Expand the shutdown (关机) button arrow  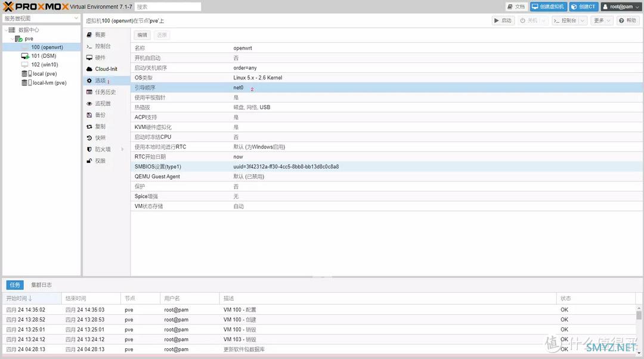pos(543,20)
